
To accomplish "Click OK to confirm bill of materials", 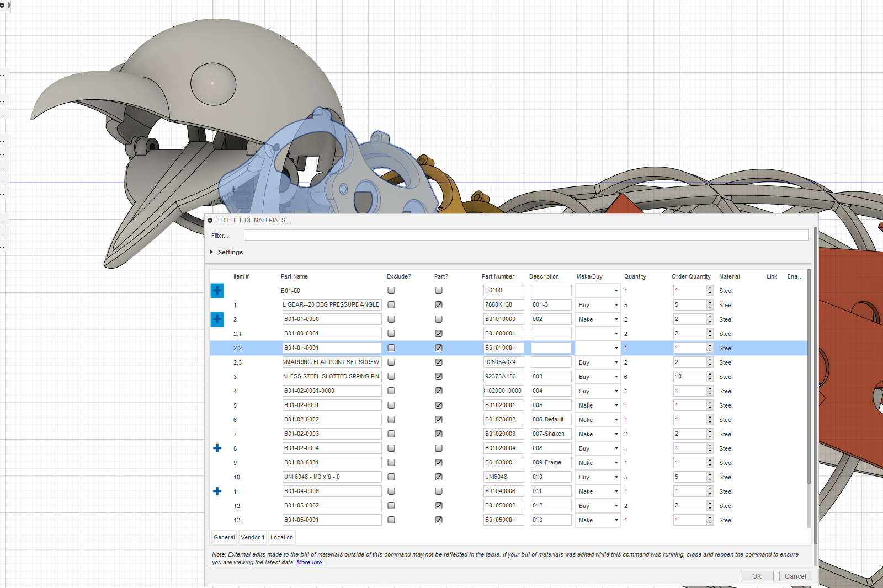I will pyautogui.click(x=757, y=576).
